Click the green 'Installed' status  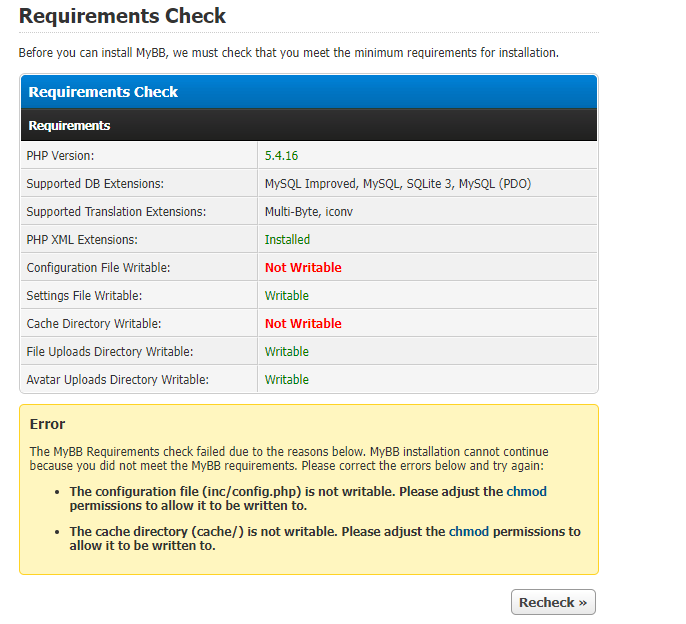coord(287,239)
